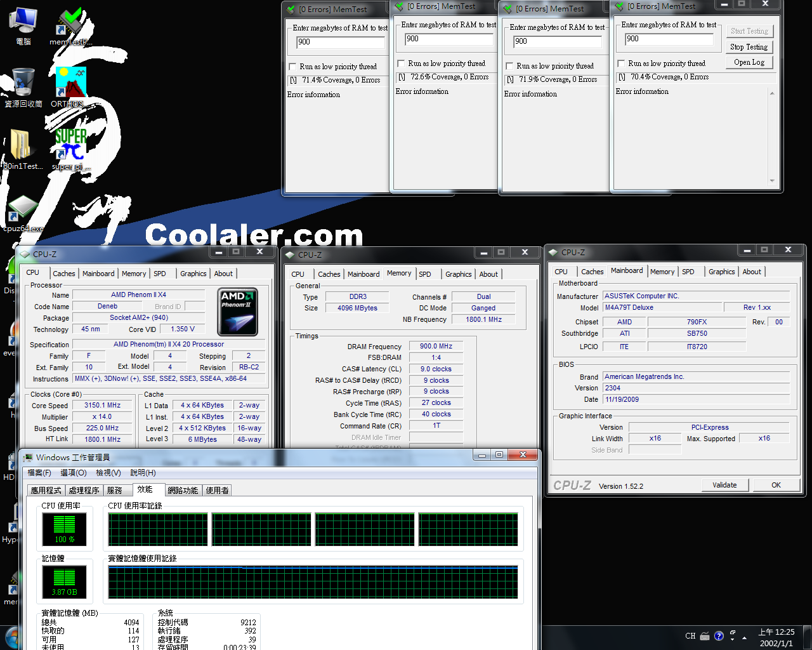Click the keyboard icon in the language bar

705,636
